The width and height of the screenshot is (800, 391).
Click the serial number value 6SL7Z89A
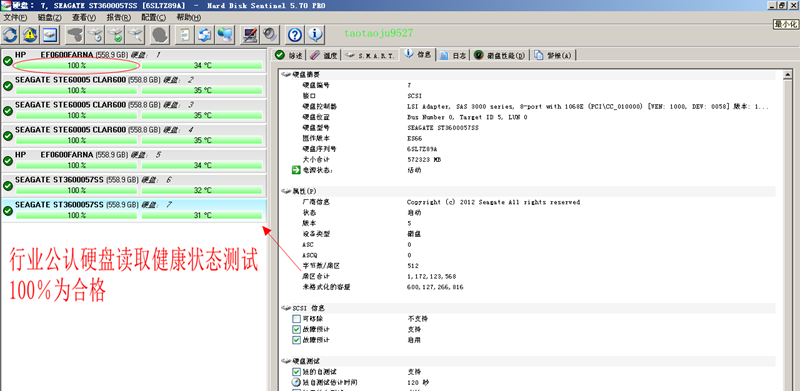(422, 149)
